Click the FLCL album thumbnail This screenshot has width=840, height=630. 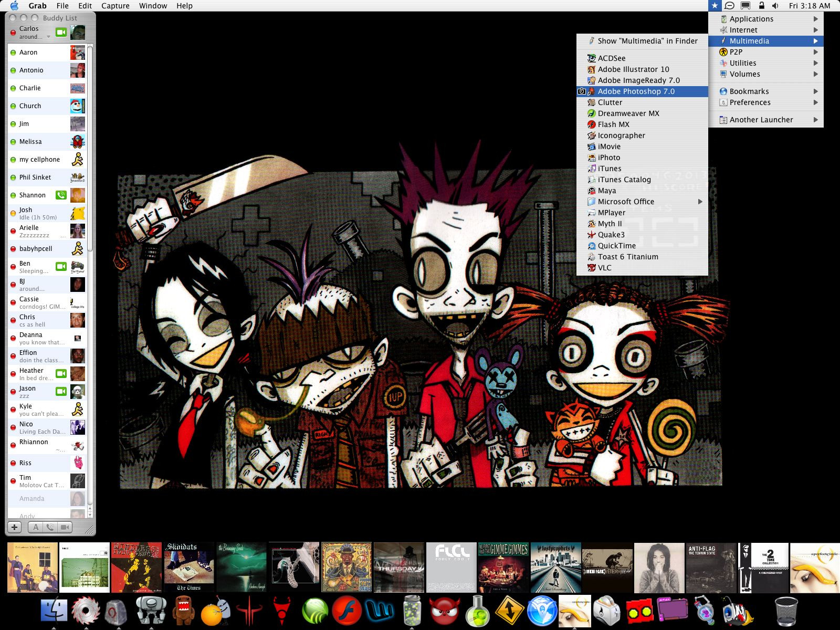pyautogui.click(x=451, y=568)
